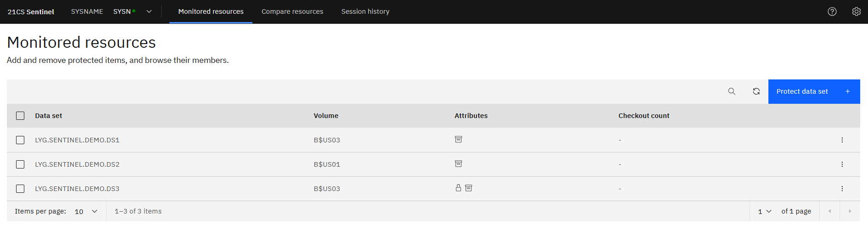868x225 pixels.
Task: Click the refresh icon above the table
Action: tap(756, 91)
